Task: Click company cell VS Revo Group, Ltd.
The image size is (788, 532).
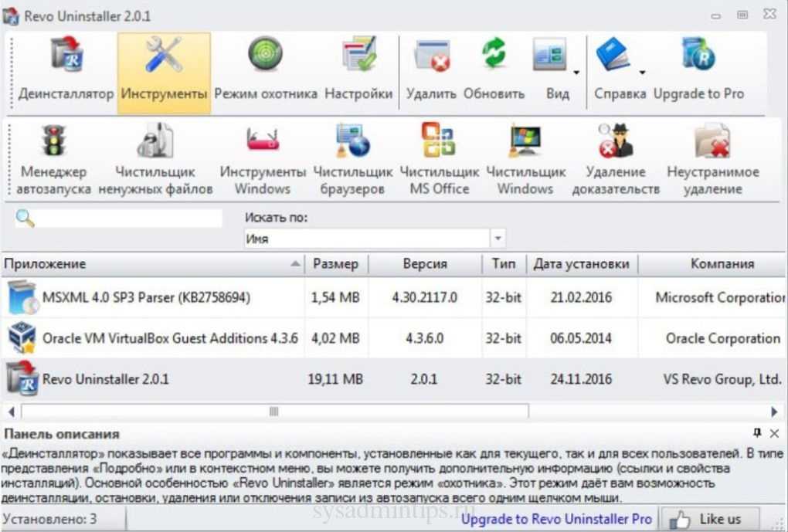Action: [722, 379]
